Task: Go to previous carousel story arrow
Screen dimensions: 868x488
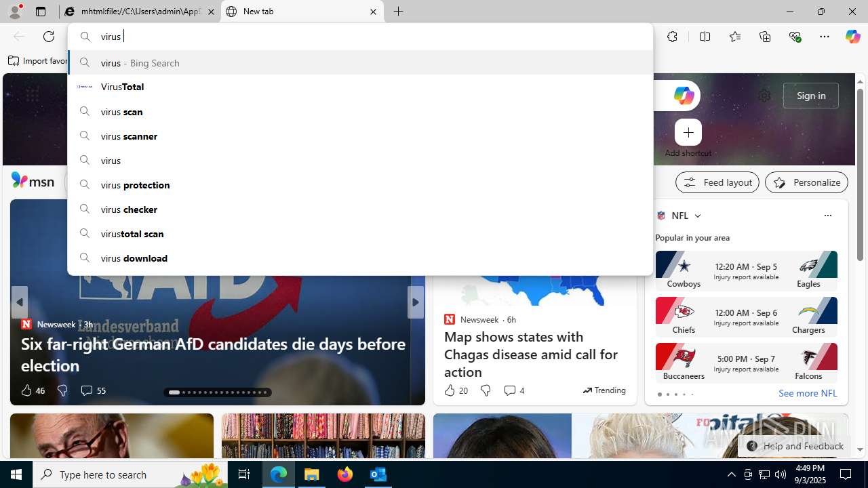Action: pyautogui.click(x=19, y=302)
